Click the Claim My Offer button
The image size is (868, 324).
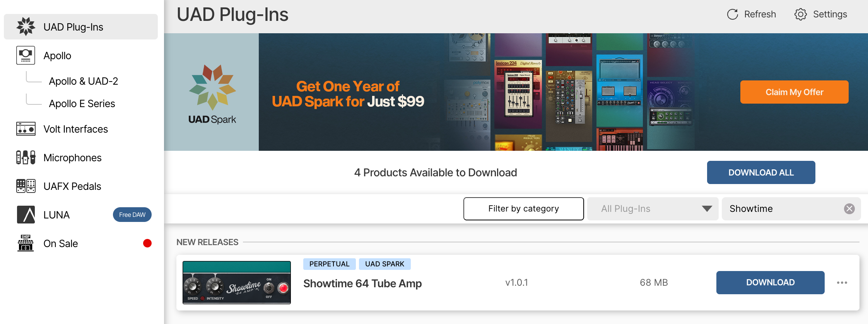794,92
